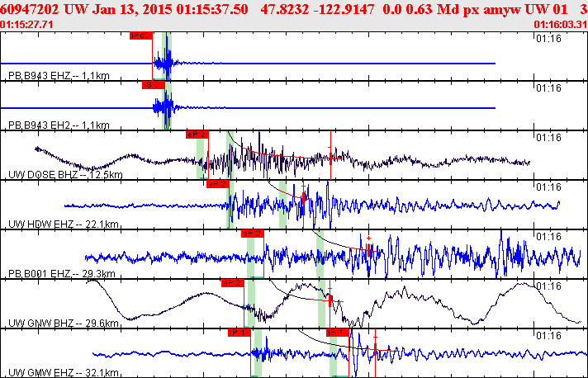Click the UW GMW EHZ channel label
Image resolution: width=588 pixels, height=378 pixels.
64,372
